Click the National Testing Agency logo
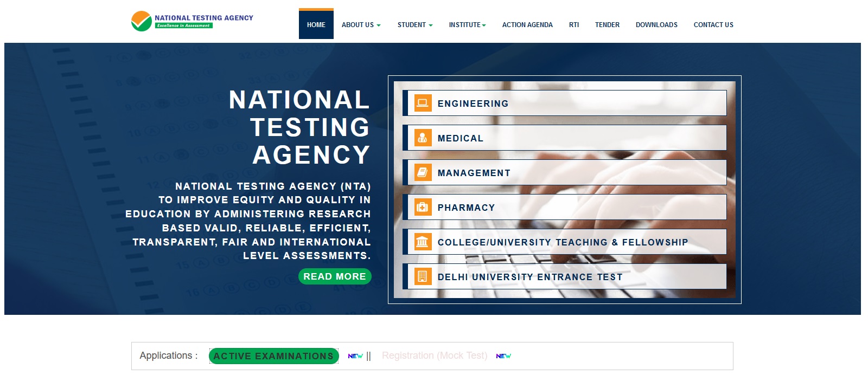 tap(192, 21)
